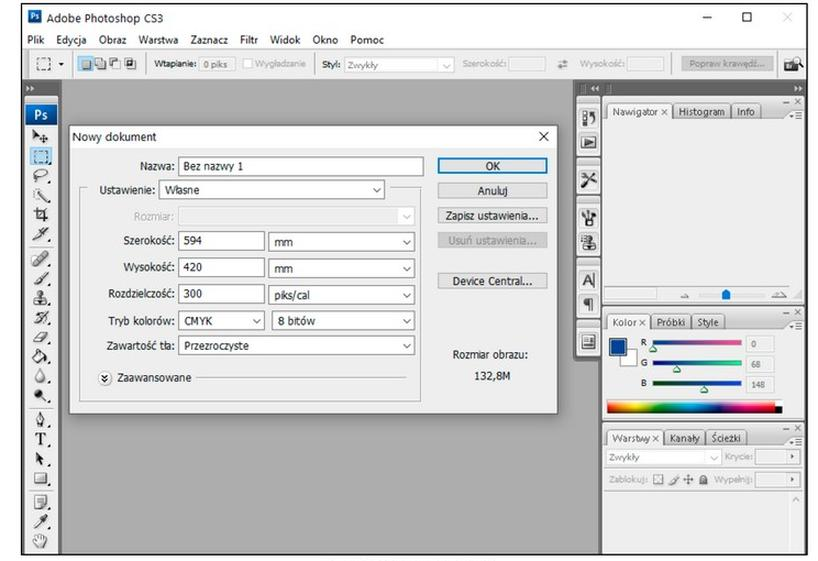Viewport: 818px width, 561px height.
Task: Open the 8 bitów depth dropdown
Action: click(x=343, y=320)
